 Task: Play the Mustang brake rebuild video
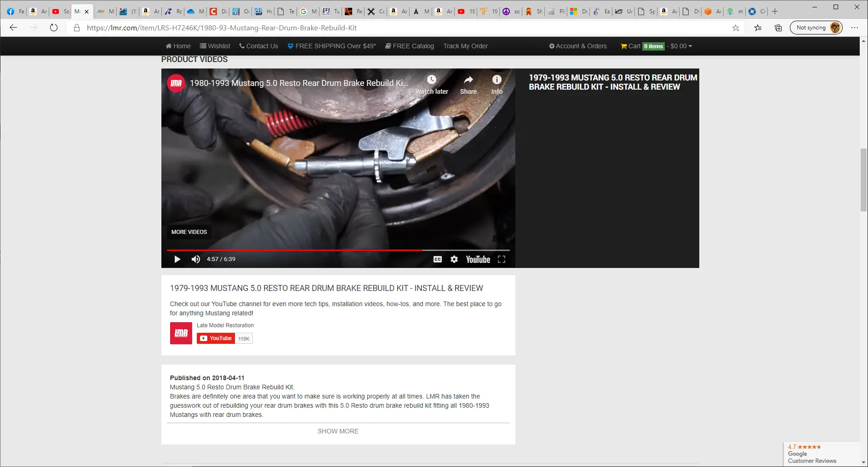177,259
